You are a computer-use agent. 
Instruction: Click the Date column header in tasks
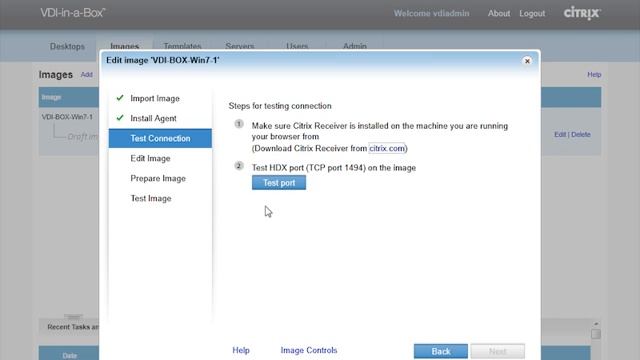69,356
